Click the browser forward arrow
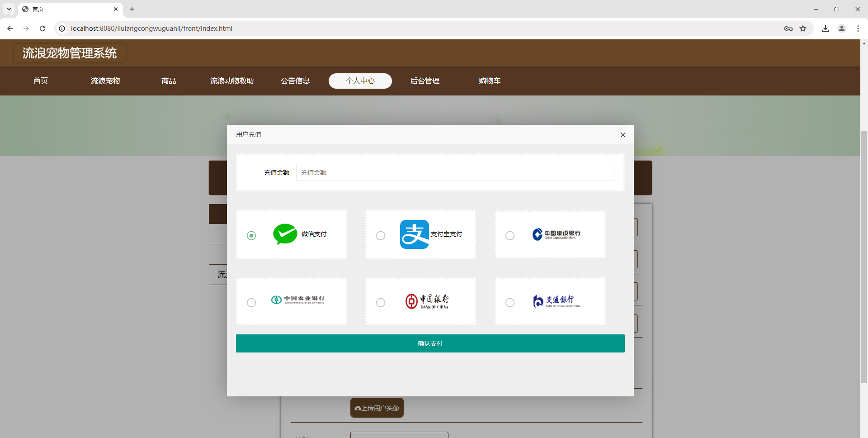This screenshot has height=438, width=868. click(x=26, y=29)
